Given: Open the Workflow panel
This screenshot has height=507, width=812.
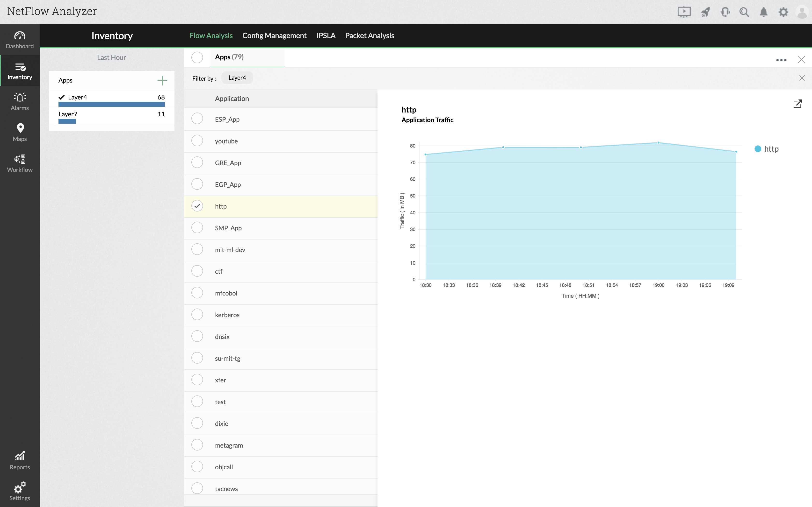Looking at the screenshot, I should 20,163.
